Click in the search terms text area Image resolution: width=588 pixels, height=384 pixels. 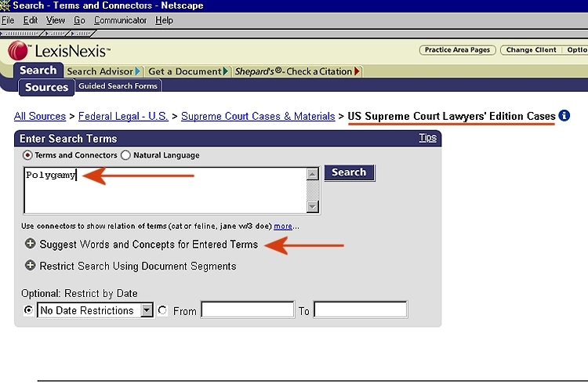(x=165, y=190)
